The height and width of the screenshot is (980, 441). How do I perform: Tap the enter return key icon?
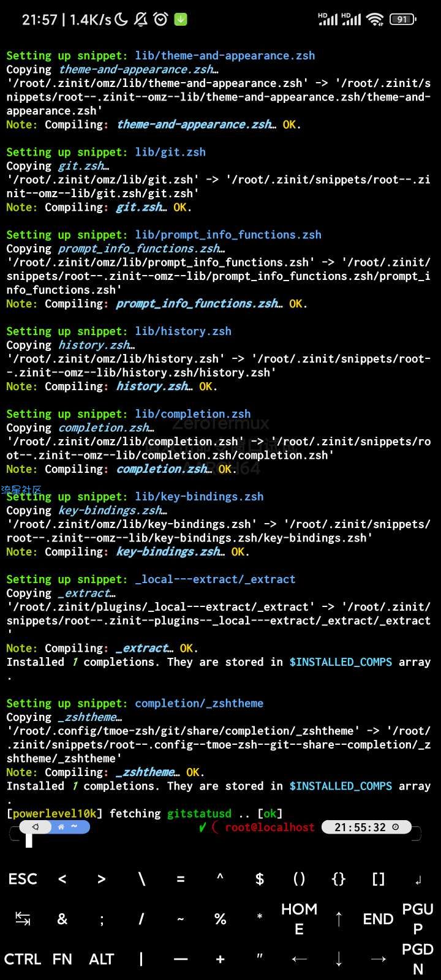pyautogui.click(x=418, y=880)
